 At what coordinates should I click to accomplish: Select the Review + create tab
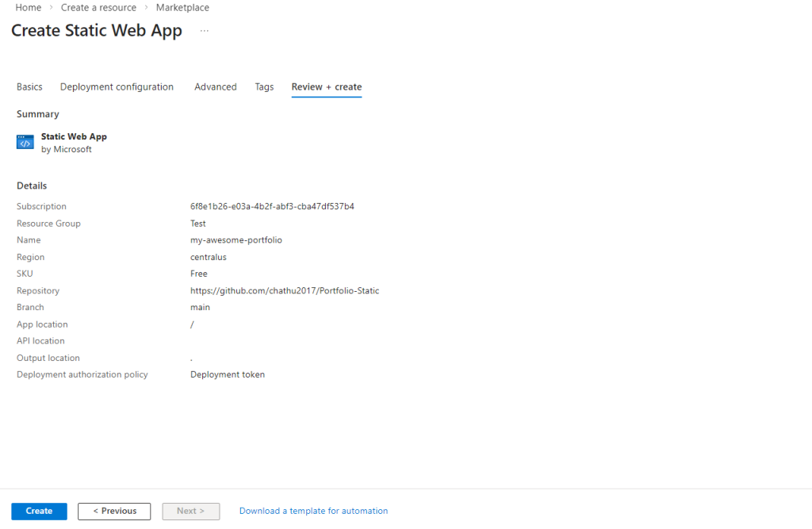coord(326,87)
